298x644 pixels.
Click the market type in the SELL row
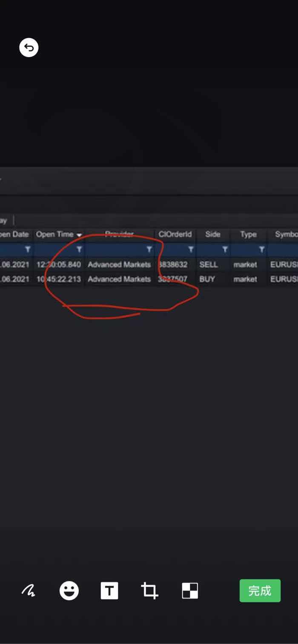(245, 264)
